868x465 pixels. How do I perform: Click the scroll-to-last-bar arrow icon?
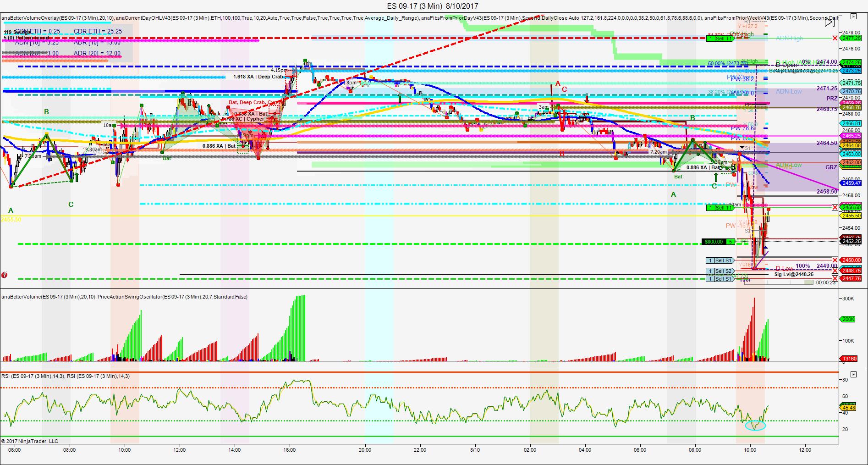click(x=830, y=22)
